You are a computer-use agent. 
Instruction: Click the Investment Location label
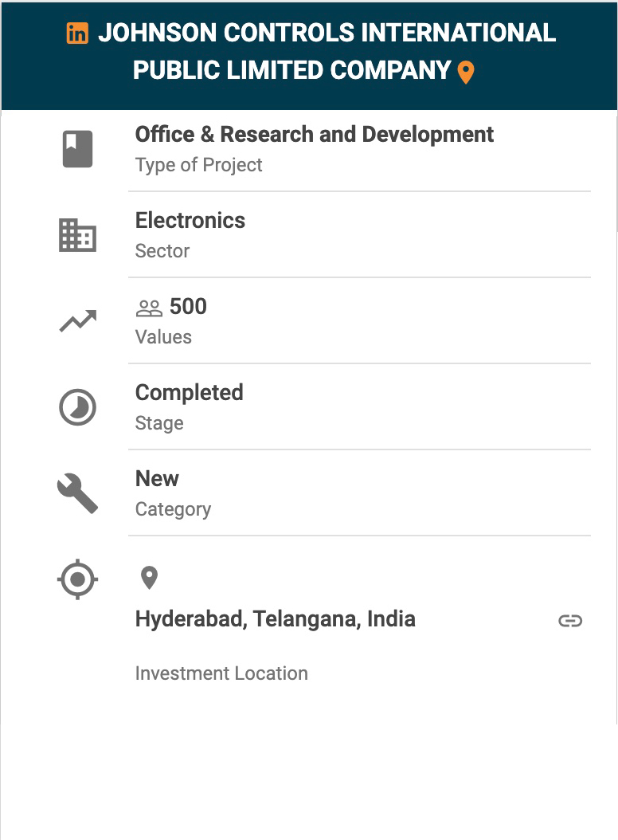tap(221, 673)
